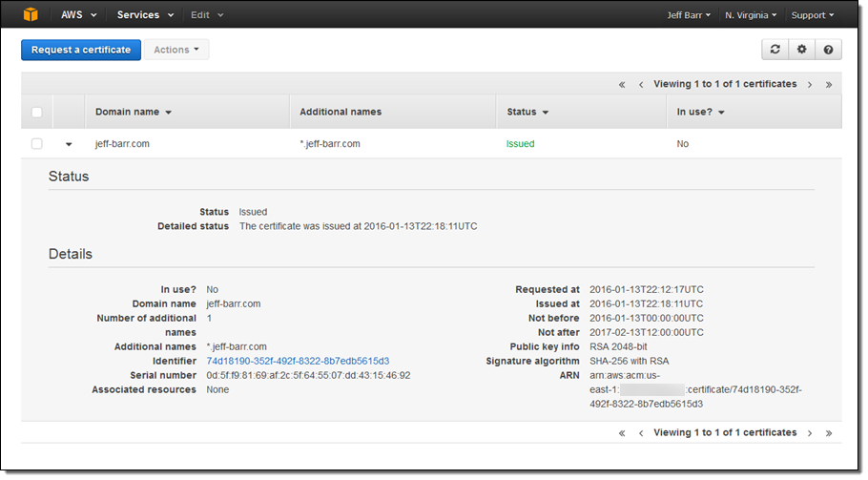Image resolution: width=868 pixels, height=480 pixels.
Task: Refresh the certificates list
Action: click(775, 50)
